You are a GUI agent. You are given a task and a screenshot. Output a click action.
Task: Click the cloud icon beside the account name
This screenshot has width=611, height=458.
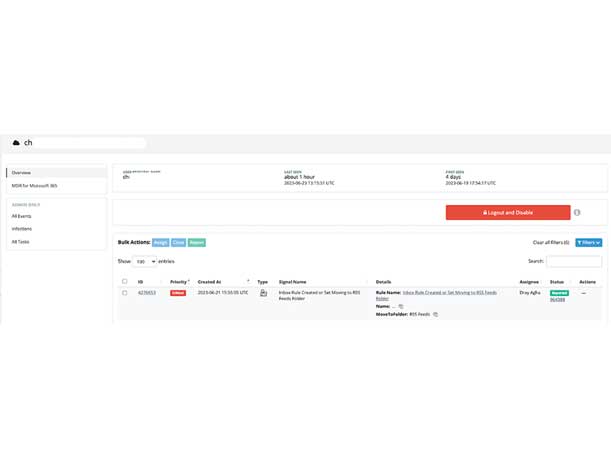tap(16, 143)
